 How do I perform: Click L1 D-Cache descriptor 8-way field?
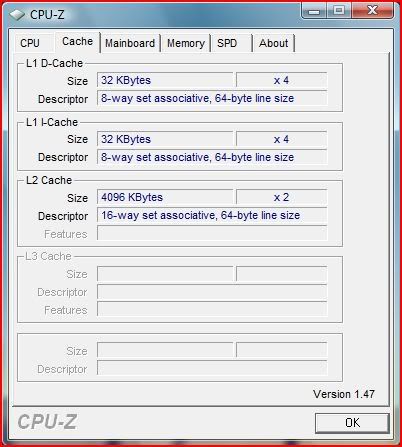pos(212,98)
